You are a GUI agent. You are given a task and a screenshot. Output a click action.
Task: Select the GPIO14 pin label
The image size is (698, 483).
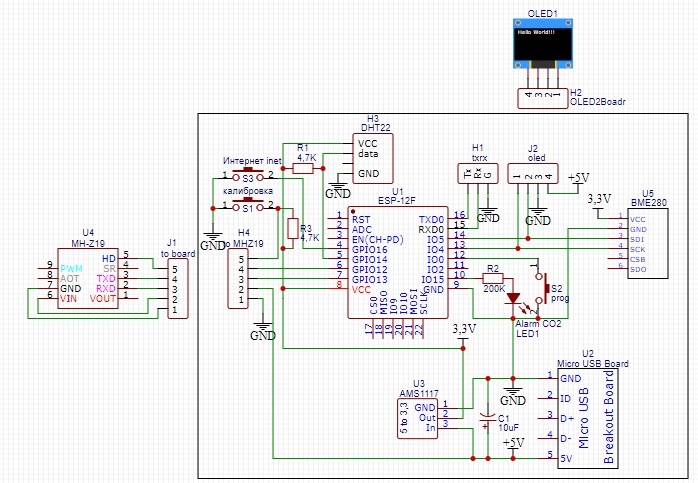[x=369, y=259]
